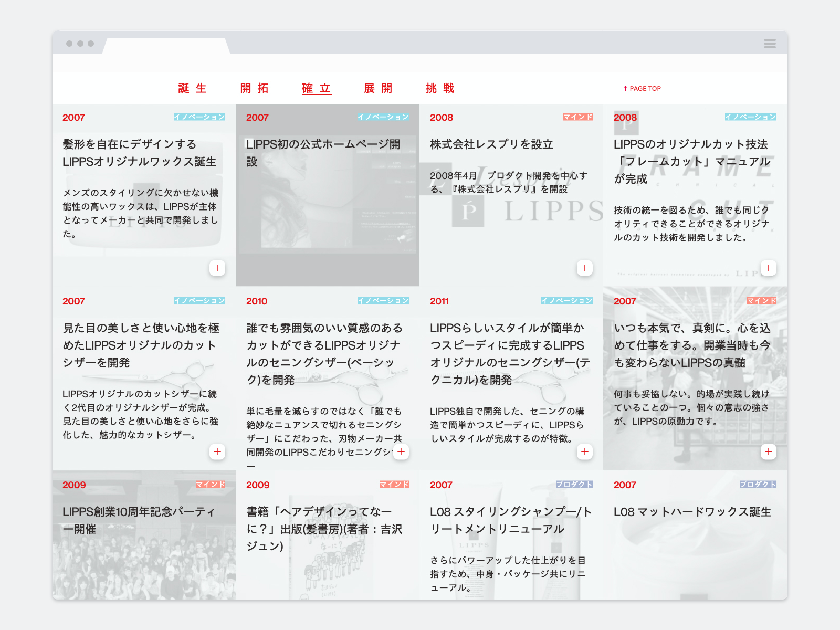The height and width of the screenshot is (630, 840).
Task: Click マインド tag on 10周年記念パーティー card
Action: [211, 485]
